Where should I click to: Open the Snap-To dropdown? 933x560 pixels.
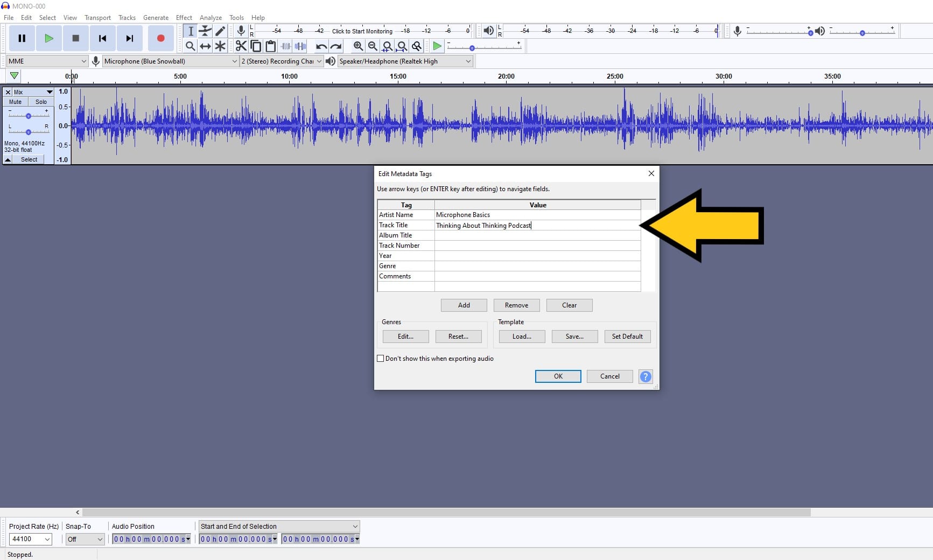85,539
